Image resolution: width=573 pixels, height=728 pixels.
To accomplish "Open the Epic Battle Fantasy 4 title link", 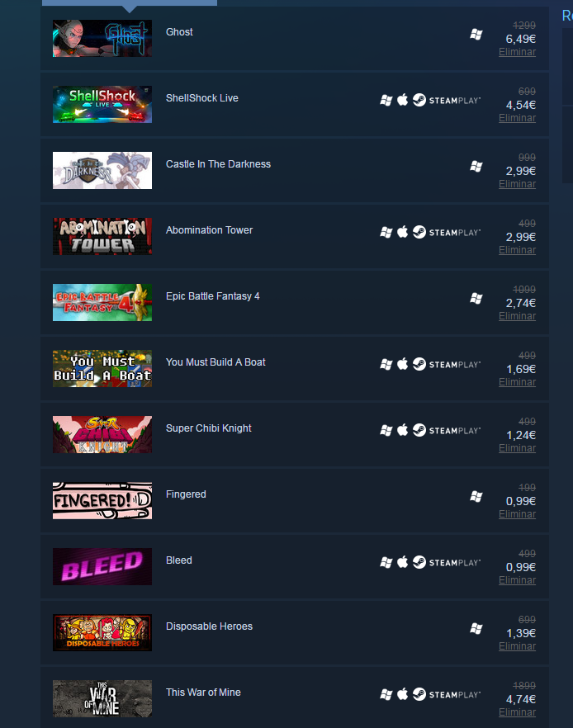I will (213, 296).
